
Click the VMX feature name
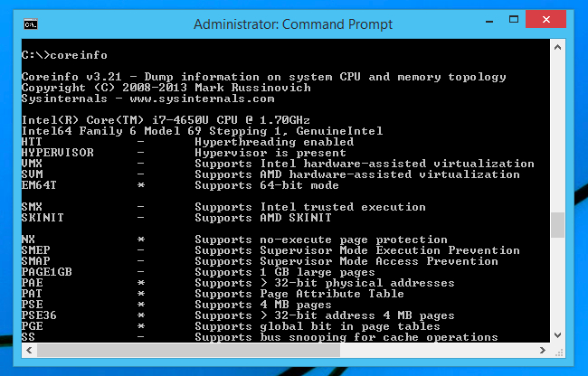tap(32, 164)
